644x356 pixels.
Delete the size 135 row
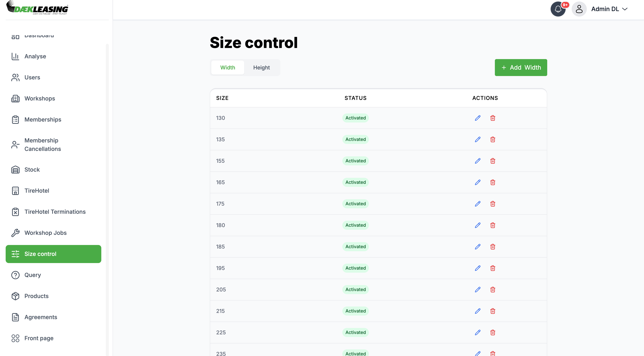(x=492, y=139)
